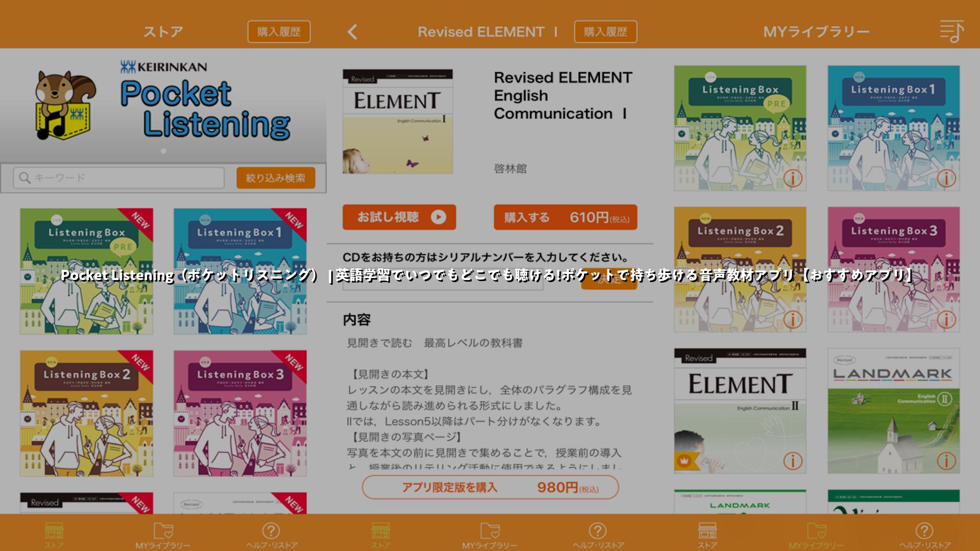Click the info icon on library Listening Box 1
980x551 pixels.
(x=946, y=178)
